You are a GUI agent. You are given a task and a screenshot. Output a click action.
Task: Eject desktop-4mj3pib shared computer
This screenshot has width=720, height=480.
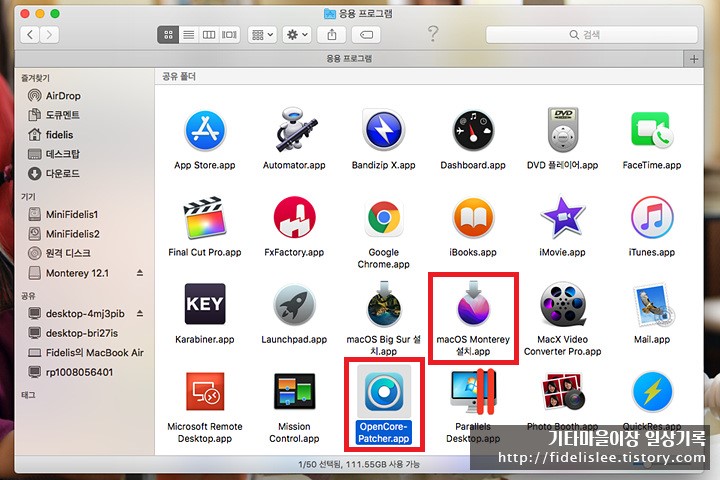tap(140, 313)
